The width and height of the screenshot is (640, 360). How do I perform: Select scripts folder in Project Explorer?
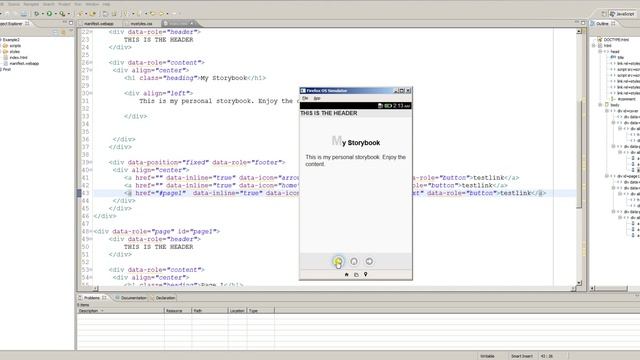point(15,46)
